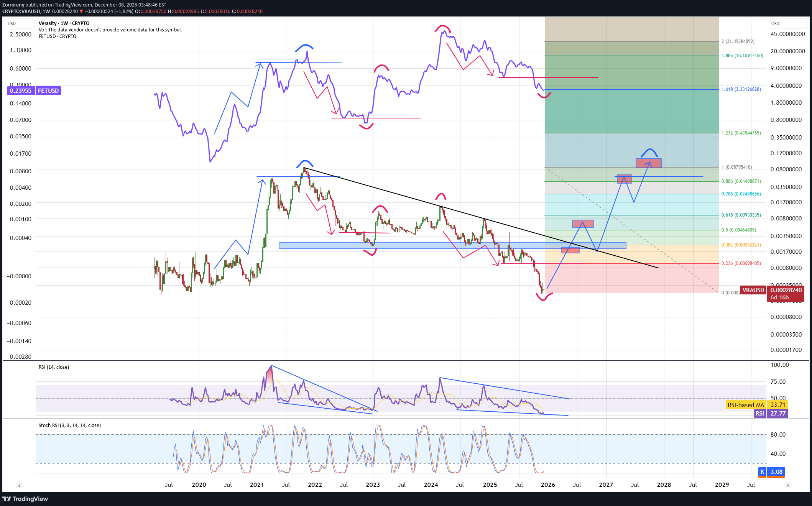The image size is (812, 506).
Task: Click the 2021 label on time axis
Action: tap(256, 485)
